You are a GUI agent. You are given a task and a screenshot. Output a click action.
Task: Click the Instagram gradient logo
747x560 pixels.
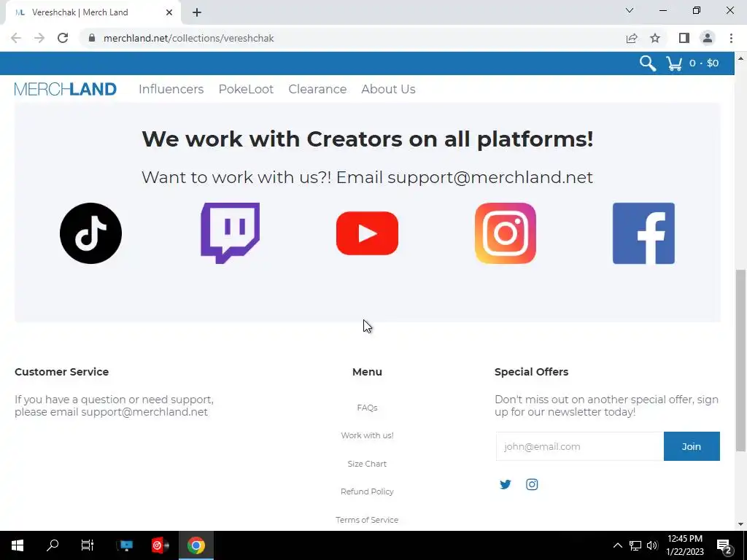point(506,233)
